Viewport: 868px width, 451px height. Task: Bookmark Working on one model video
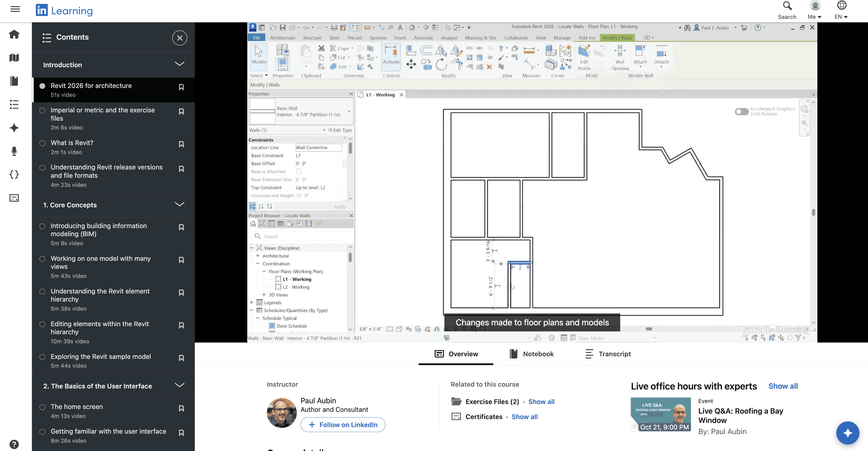point(181,260)
